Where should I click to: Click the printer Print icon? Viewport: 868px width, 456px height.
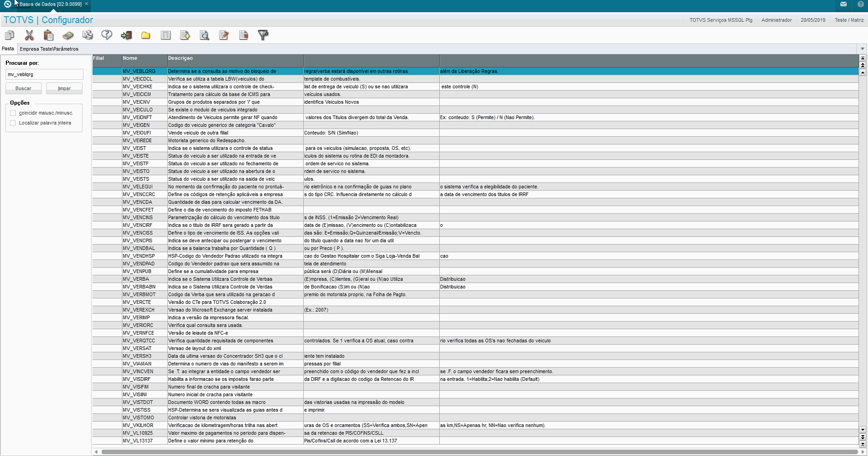click(87, 35)
